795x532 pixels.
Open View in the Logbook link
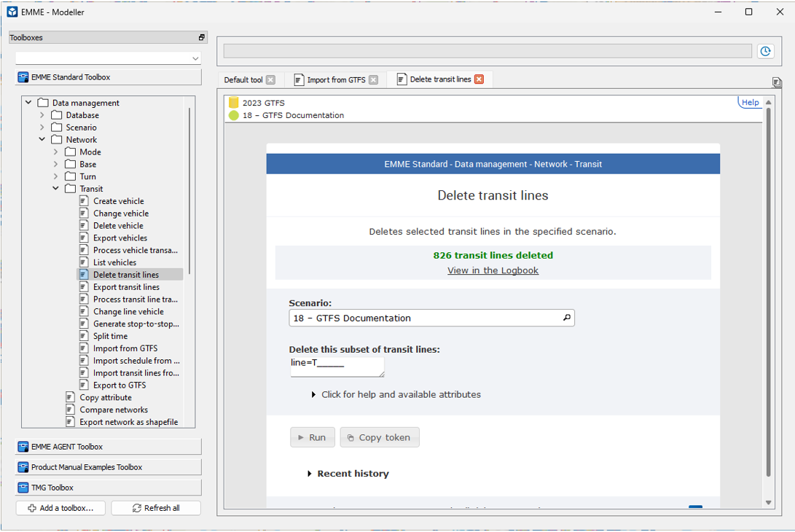coord(493,270)
